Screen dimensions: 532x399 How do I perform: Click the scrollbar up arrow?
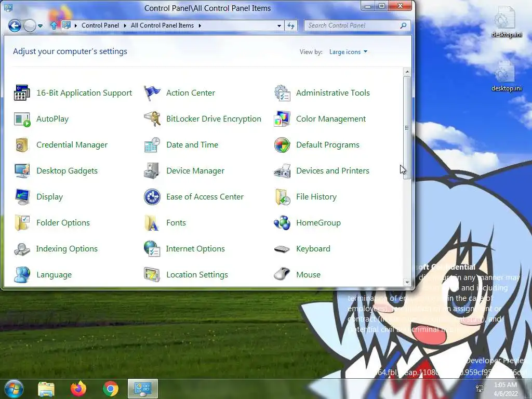[x=407, y=72]
